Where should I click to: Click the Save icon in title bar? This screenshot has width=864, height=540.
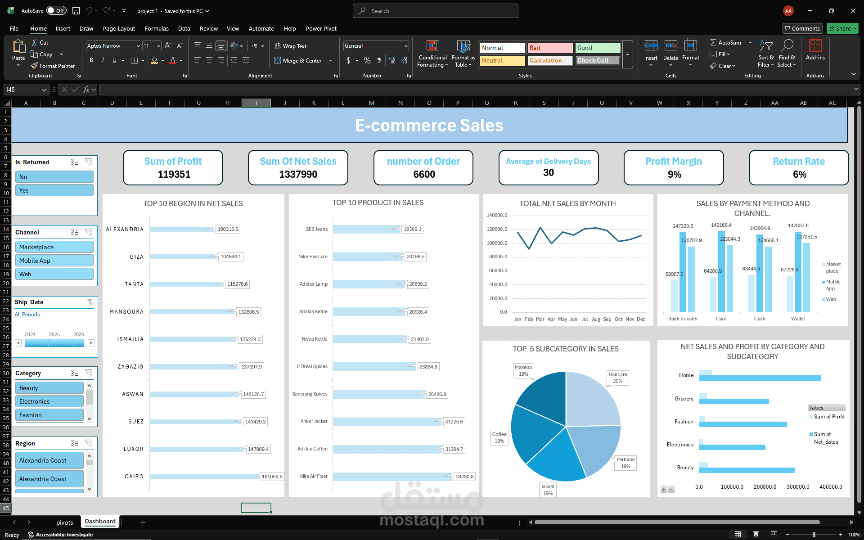(x=75, y=10)
